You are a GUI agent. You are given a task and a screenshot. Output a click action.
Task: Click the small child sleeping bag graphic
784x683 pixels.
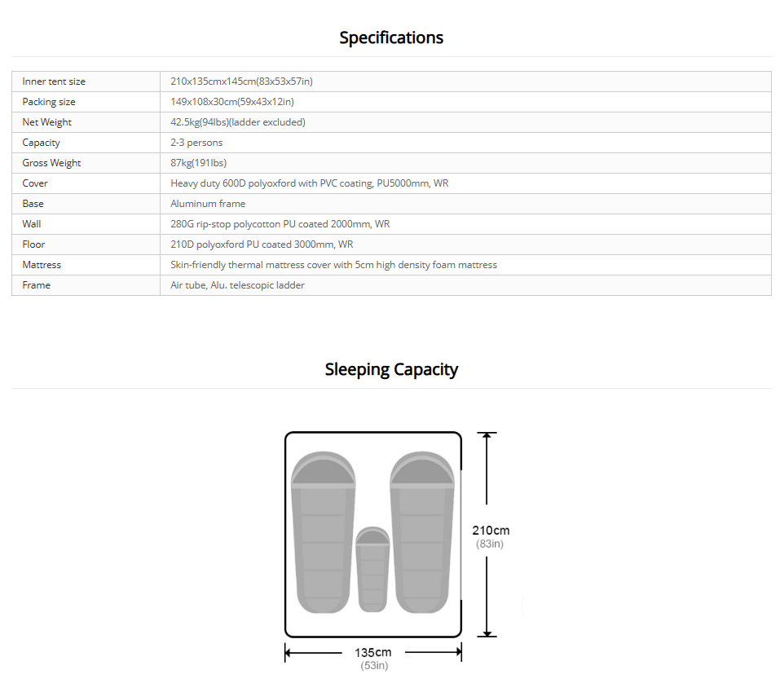[x=372, y=570]
